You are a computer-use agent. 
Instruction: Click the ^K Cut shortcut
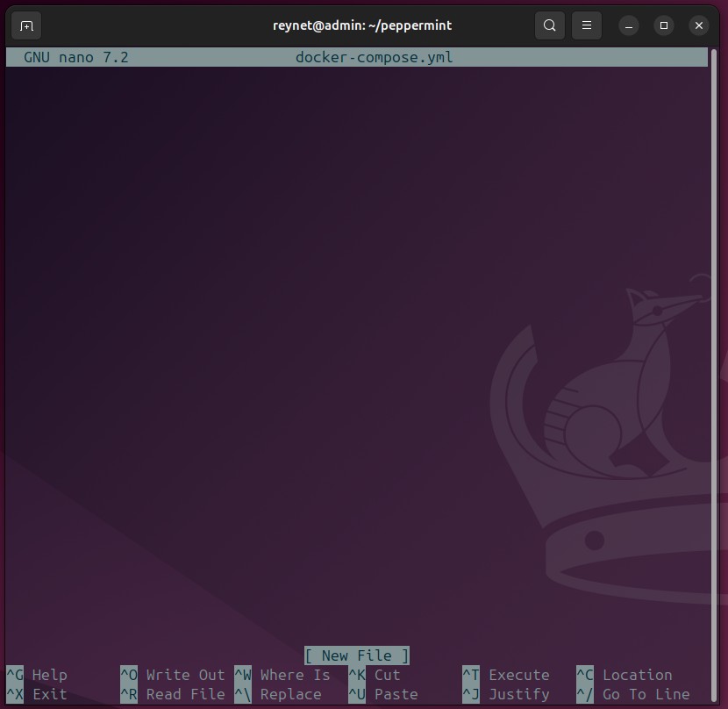[375, 675]
